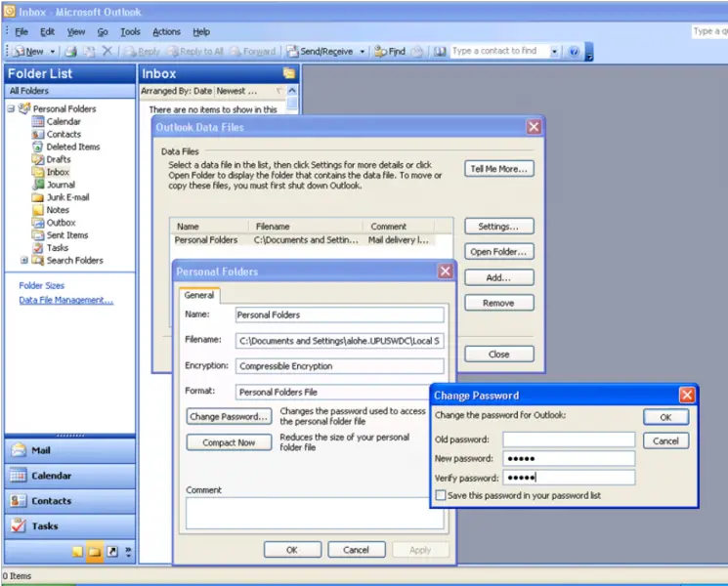Viewport: 728px width, 586px height.
Task: Select the Tasks folder icon in tree
Action: click(37, 248)
